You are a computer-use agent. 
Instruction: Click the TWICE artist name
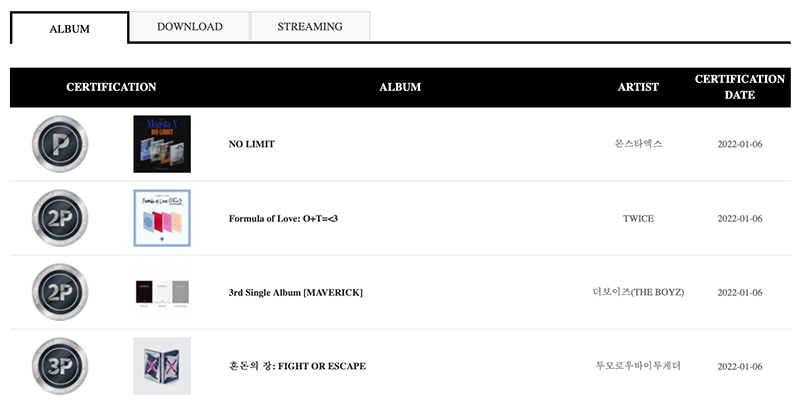[x=638, y=218]
